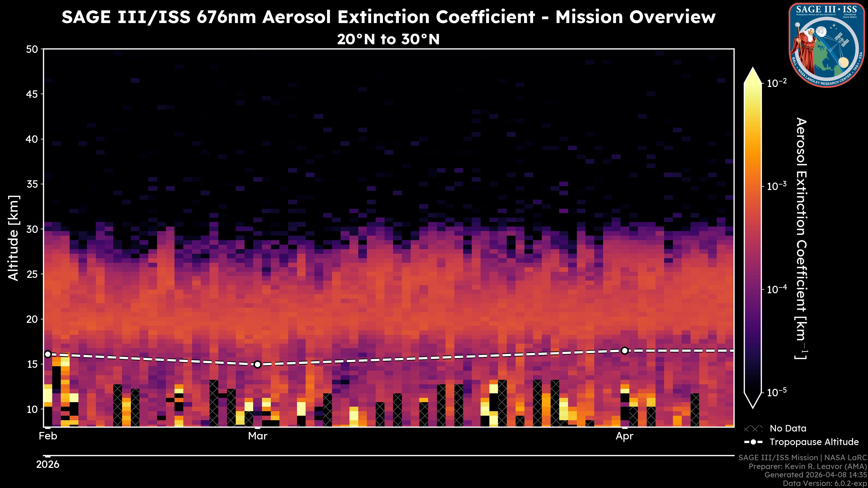Click the tropopause marker at Mar

coord(257,364)
